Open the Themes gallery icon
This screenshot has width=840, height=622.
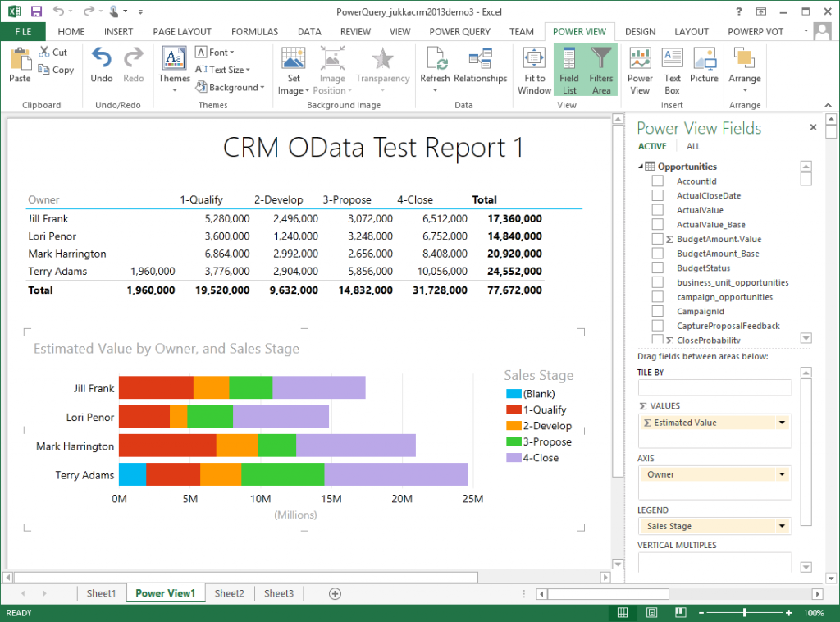click(x=174, y=58)
